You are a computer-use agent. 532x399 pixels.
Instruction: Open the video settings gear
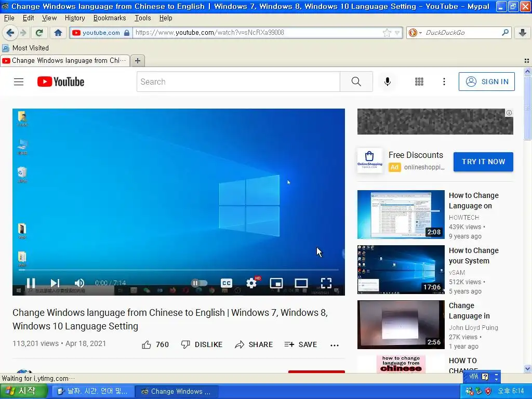click(x=251, y=283)
